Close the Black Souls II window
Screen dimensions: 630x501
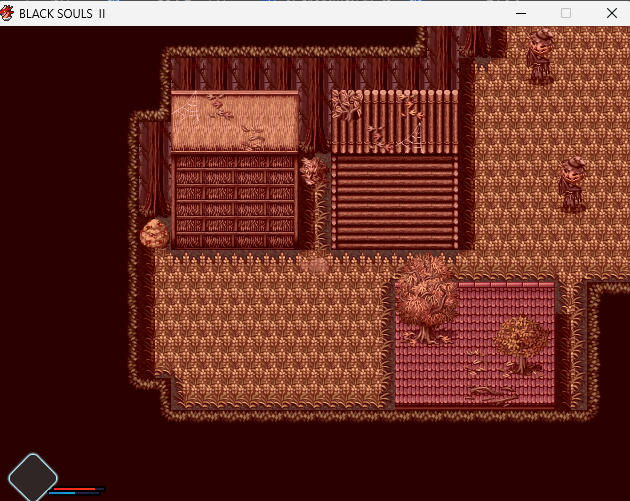(x=612, y=13)
